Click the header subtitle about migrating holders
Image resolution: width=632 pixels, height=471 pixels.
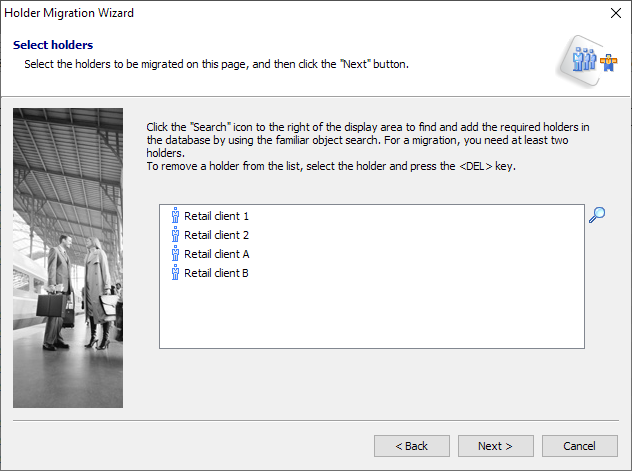[216, 64]
